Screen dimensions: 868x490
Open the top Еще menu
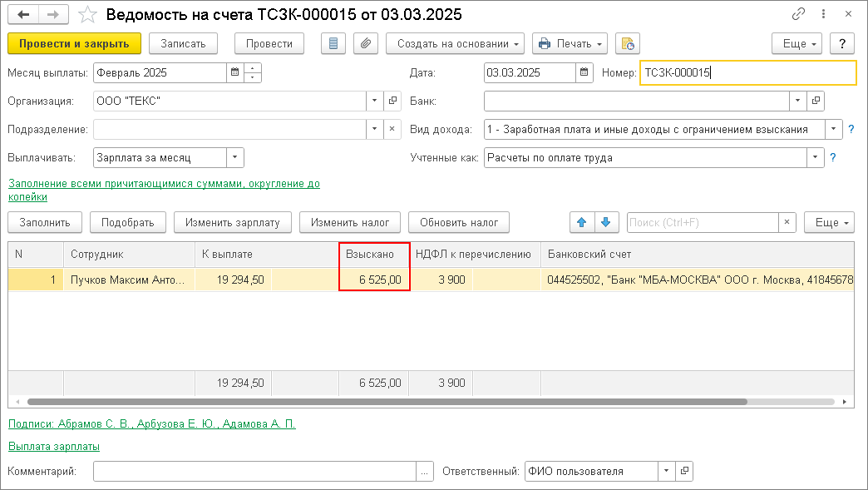pyautogui.click(x=796, y=43)
